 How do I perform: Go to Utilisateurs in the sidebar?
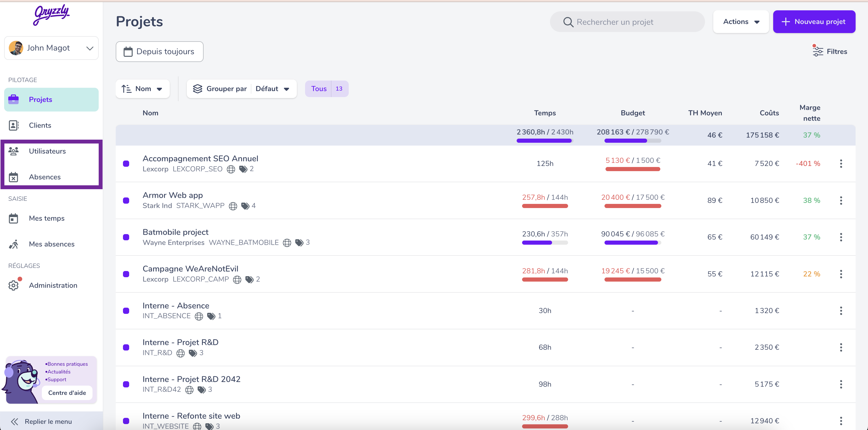[x=51, y=151]
